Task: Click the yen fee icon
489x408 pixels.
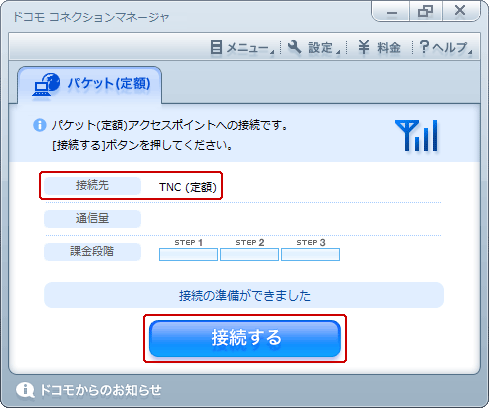Action: click(x=364, y=47)
